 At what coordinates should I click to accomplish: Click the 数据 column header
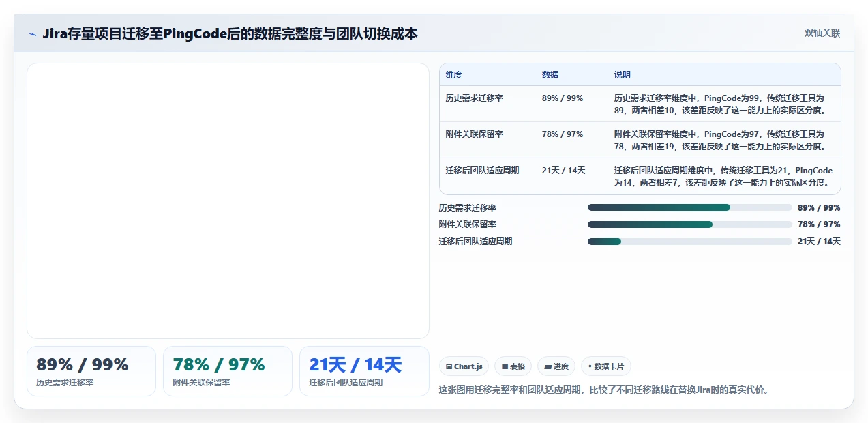coord(550,75)
